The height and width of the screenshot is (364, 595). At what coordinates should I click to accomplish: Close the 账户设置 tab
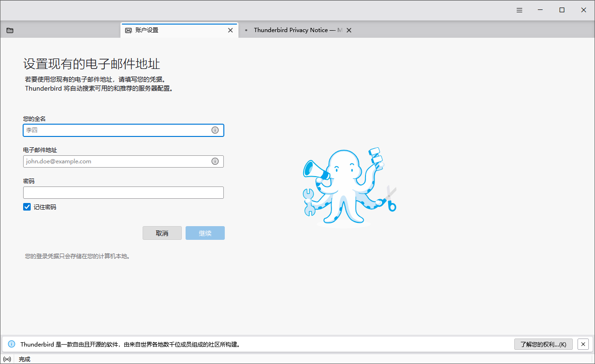pyautogui.click(x=230, y=30)
